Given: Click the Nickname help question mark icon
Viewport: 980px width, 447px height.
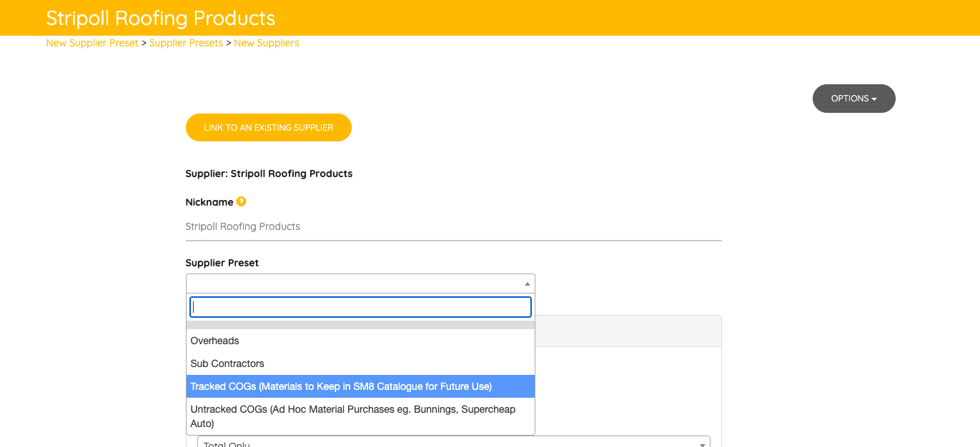Looking at the screenshot, I should click(242, 201).
